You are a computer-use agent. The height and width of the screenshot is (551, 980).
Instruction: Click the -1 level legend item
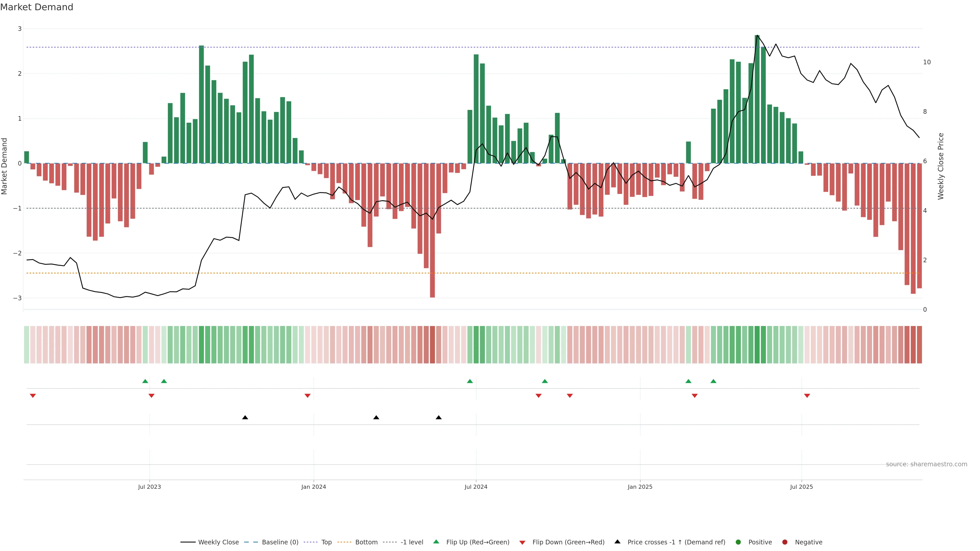pyautogui.click(x=412, y=542)
